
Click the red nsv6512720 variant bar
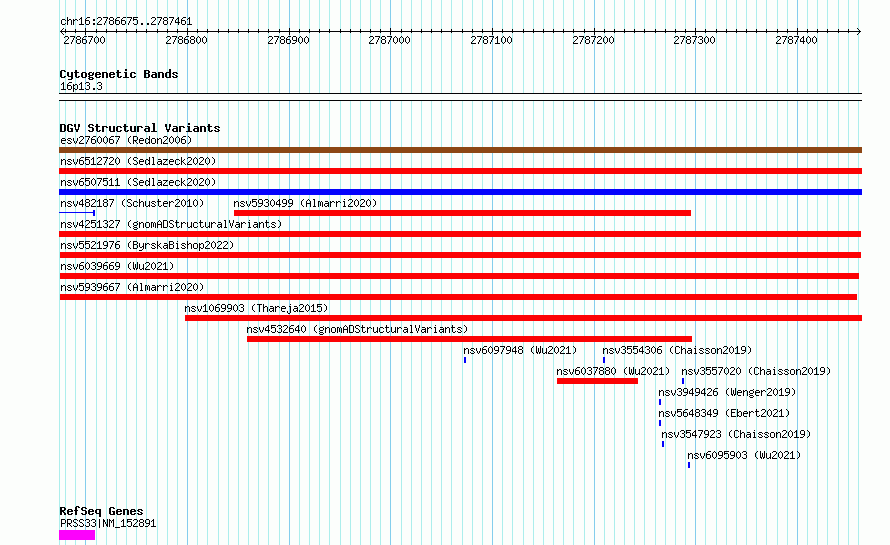pyautogui.click(x=460, y=171)
